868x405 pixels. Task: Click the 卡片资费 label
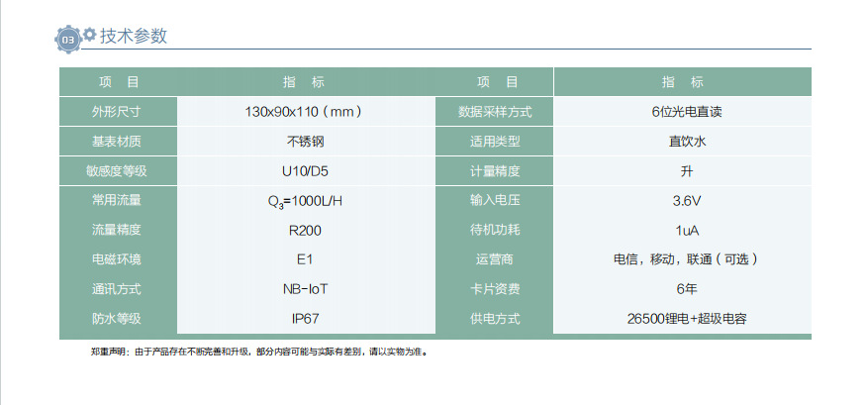pyautogui.click(x=495, y=289)
